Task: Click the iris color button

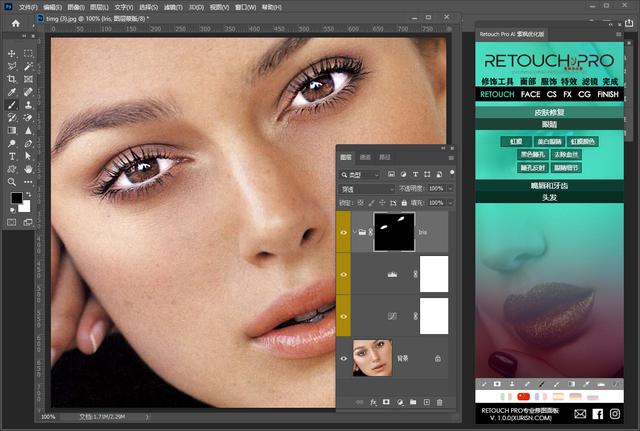Action: [582, 142]
